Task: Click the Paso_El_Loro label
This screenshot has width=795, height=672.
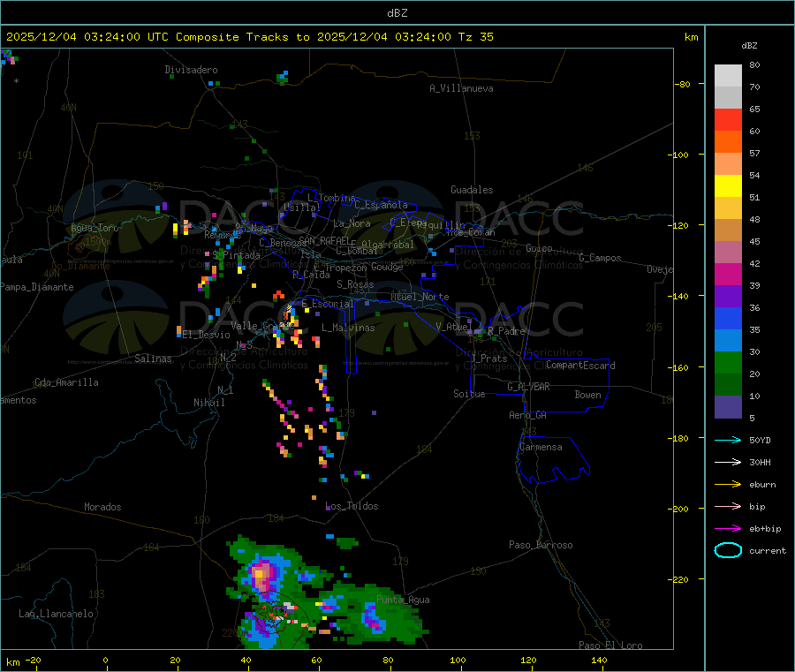Action: click(x=611, y=646)
